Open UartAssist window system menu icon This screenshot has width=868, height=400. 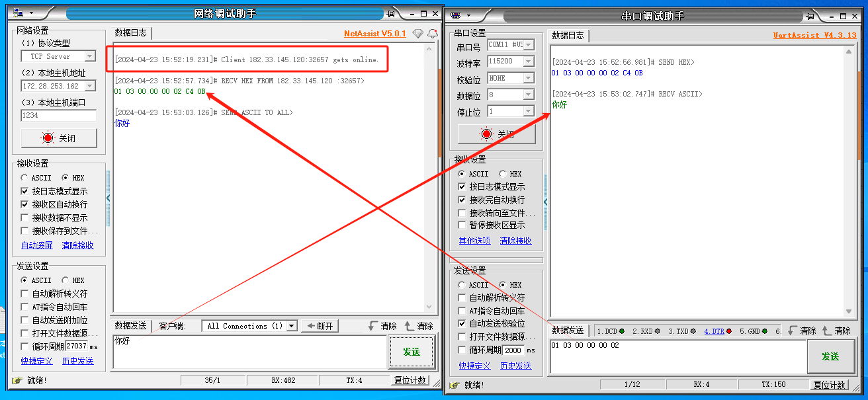[455, 15]
